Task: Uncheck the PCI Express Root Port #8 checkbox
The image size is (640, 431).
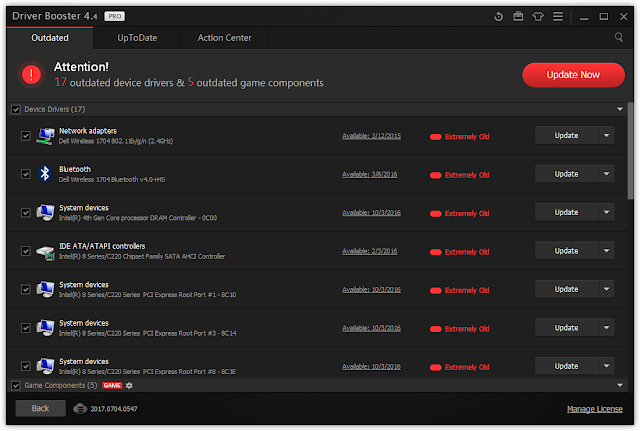Action: point(26,366)
